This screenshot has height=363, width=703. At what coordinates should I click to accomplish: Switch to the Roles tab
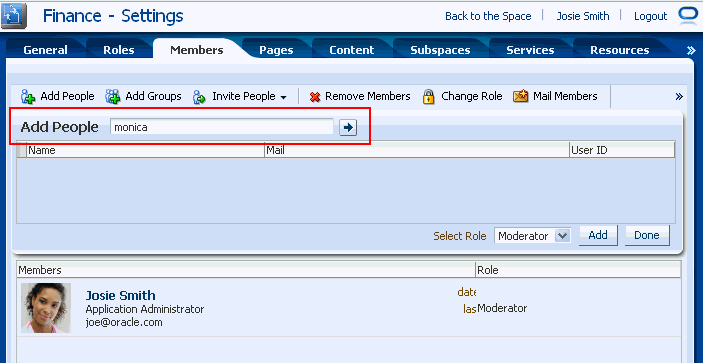pyautogui.click(x=119, y=50)
